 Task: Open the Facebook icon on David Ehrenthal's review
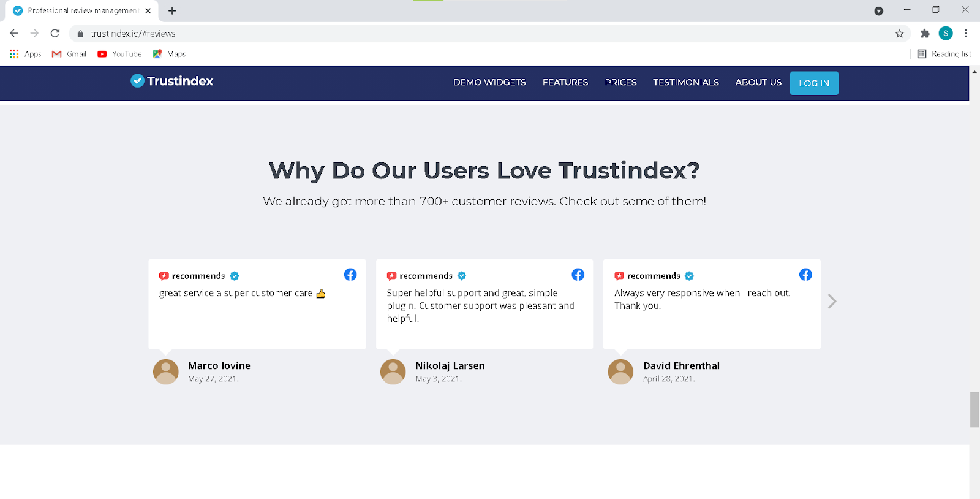(805, 275)
